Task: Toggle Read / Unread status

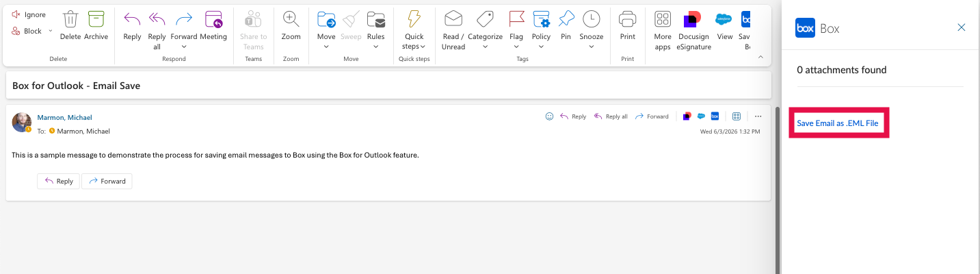Action: pos(453,31)
